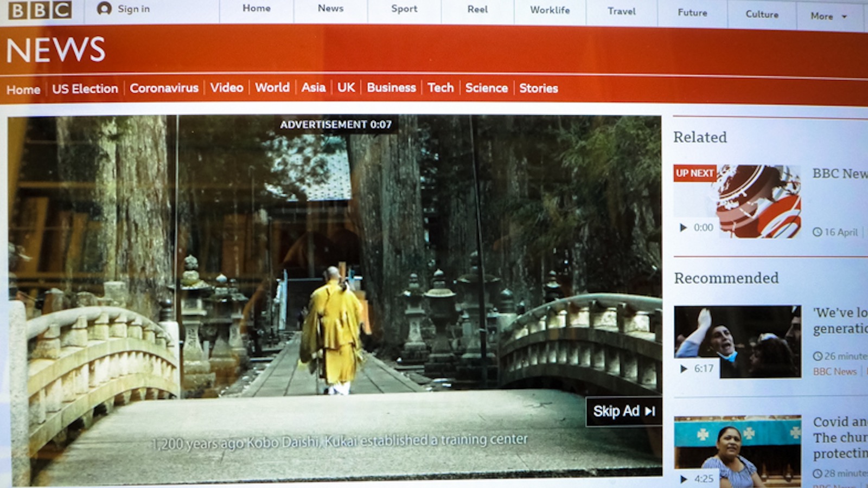The image size is (868, 488).
Task: Open Sport in the top navigation
Action: 404,9
